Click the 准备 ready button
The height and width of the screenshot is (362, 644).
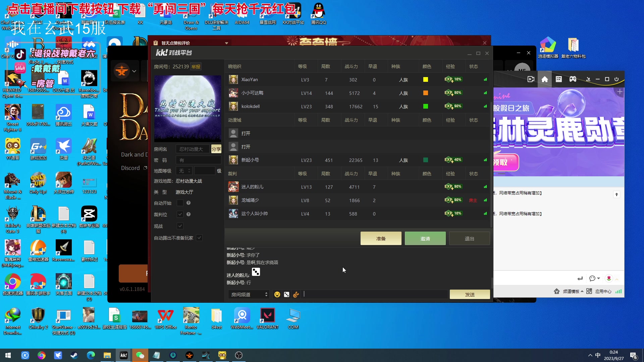coord(381,238)
